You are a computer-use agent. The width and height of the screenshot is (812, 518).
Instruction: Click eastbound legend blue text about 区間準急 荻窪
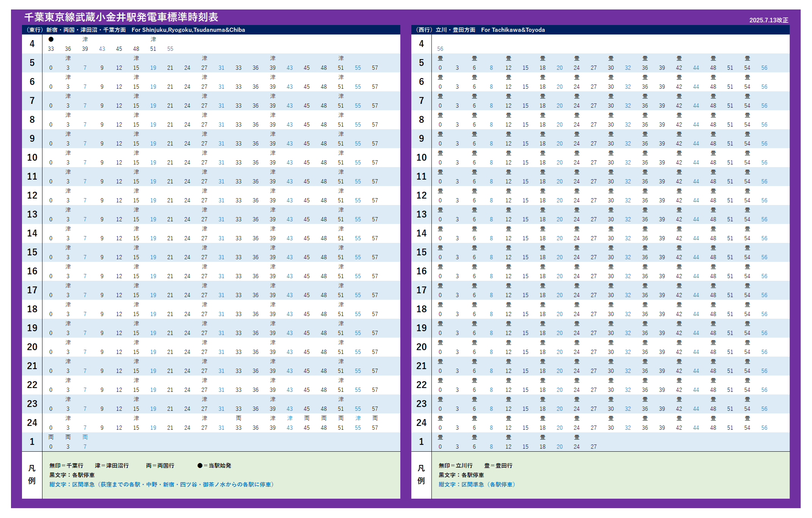[x=161, y=484]
